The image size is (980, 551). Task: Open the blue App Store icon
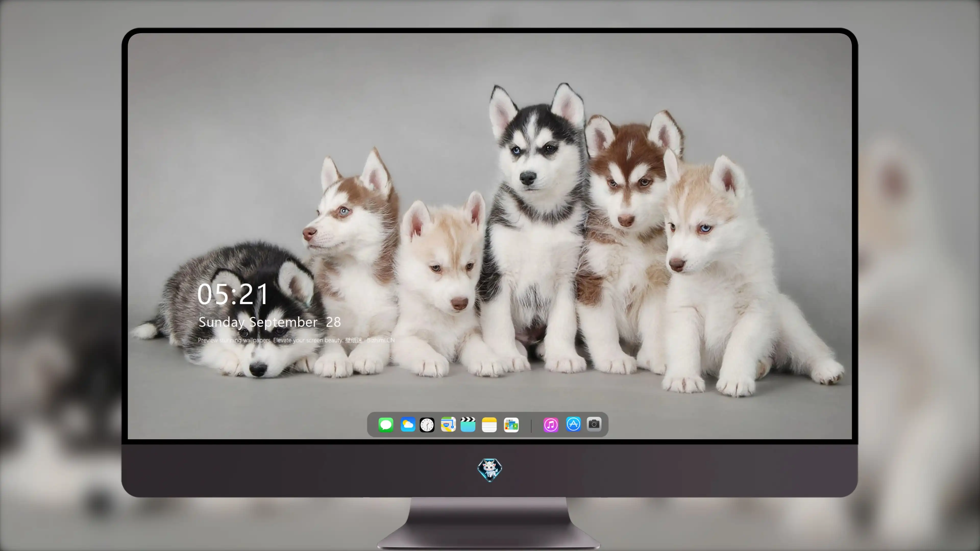573,424
